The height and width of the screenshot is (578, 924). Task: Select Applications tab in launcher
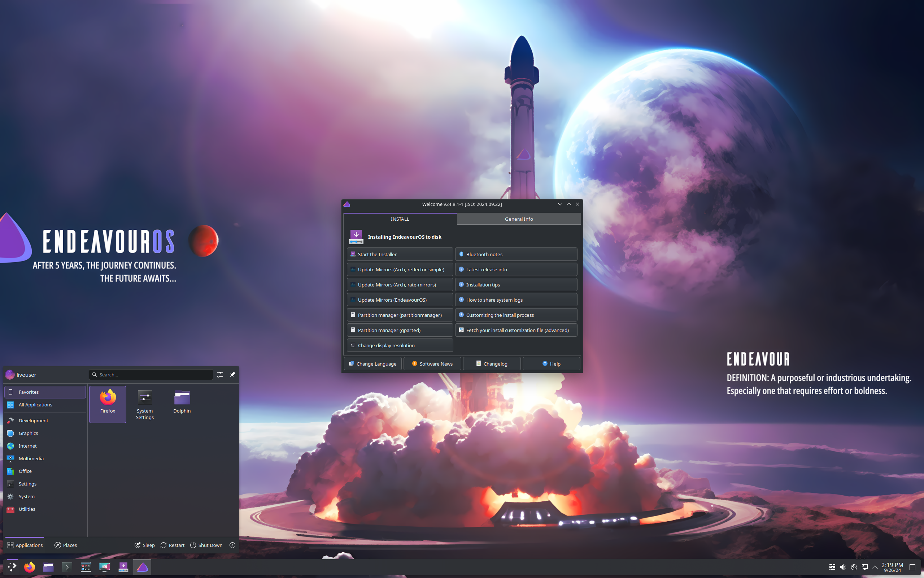pos(25,545)
